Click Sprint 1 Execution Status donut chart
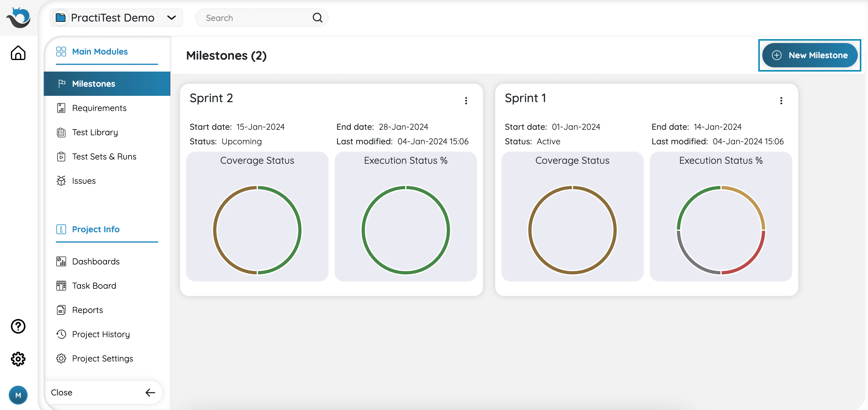Screen dimensions: 868x410 click(x=721, y=230)
